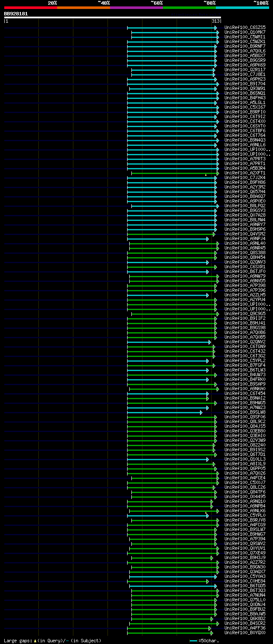Select the UniRef100_O04495 entry
This screenshot has width=273, height=644.
pyautogui.click(x=245, y=496)
